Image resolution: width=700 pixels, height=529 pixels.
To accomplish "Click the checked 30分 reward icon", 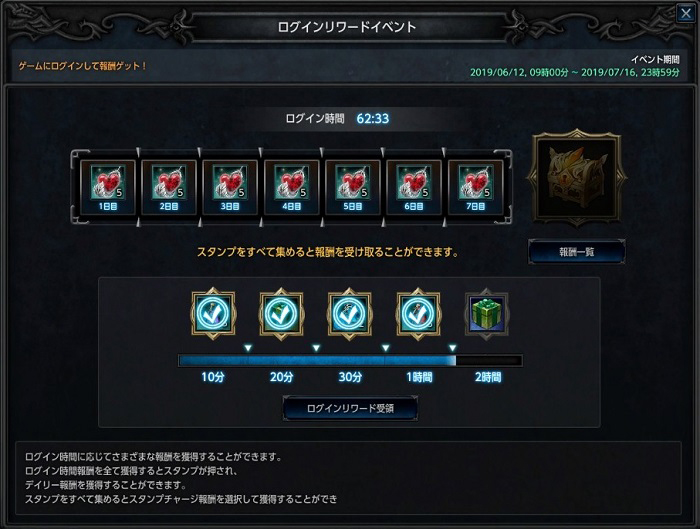I will pyautogui.click(x=350, y=313).
